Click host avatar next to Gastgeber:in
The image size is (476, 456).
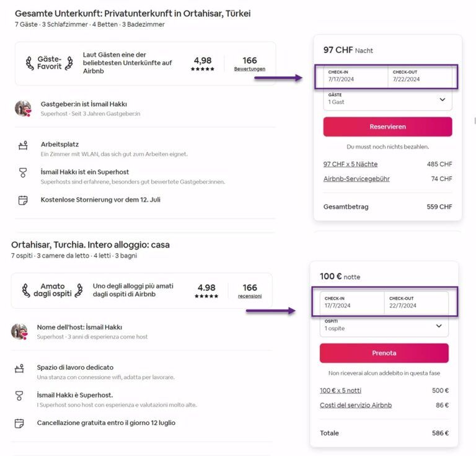click(x=23, y=108)
